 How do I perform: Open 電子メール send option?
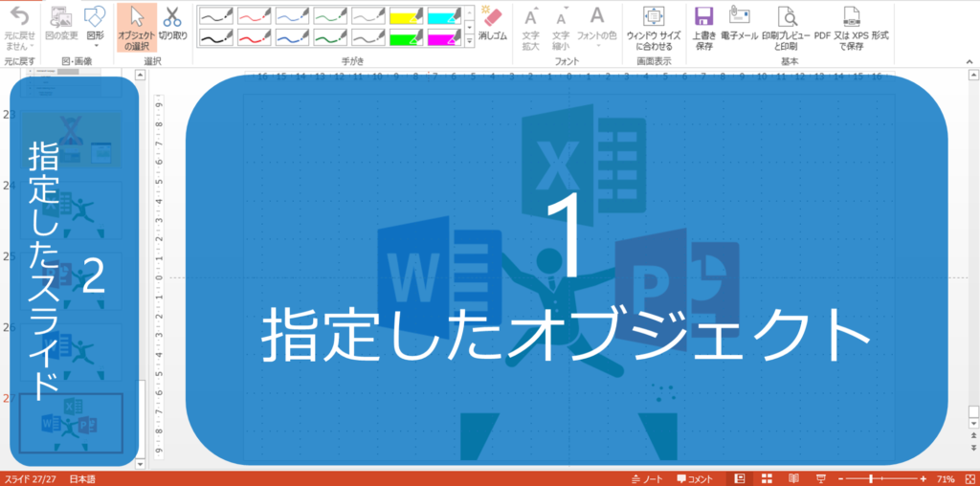coord(739,25)
